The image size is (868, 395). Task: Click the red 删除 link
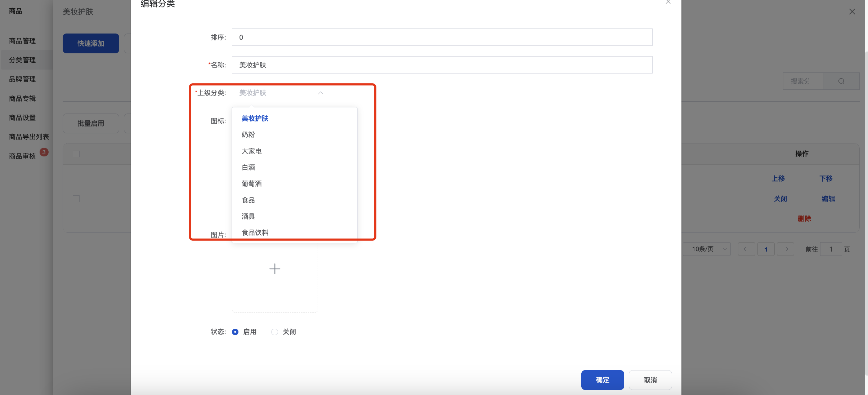tap(804, 218)
